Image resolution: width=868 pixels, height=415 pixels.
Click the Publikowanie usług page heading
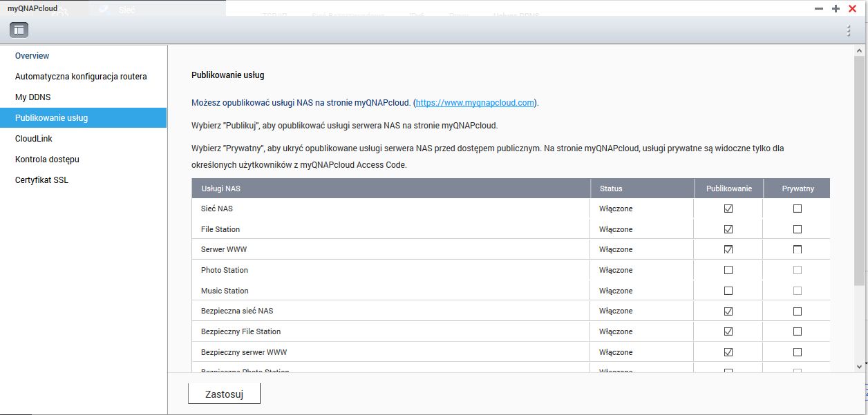pos(228,75)
